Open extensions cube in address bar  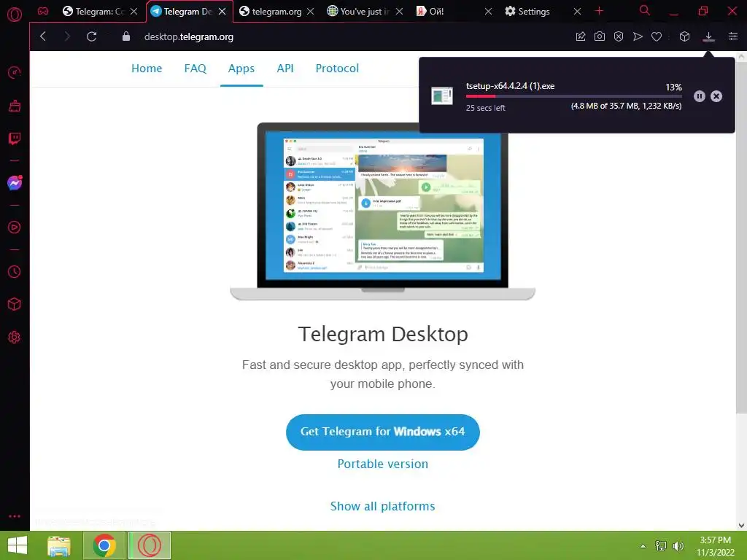pyautogui.click(x=684, y=36)
